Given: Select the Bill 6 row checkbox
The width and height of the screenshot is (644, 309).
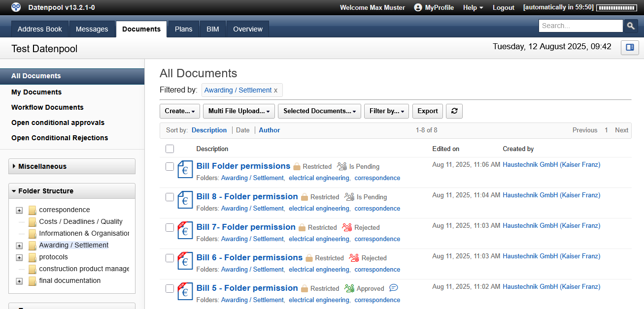Looking at the screenshot, I should click(170, 258).
